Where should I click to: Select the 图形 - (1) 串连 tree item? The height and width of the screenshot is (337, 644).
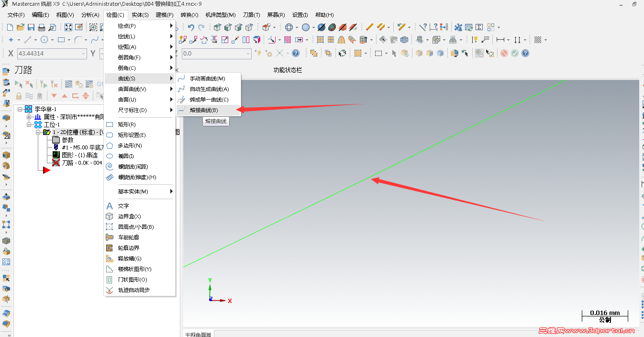pyautogui.click(x=75, y=155)
